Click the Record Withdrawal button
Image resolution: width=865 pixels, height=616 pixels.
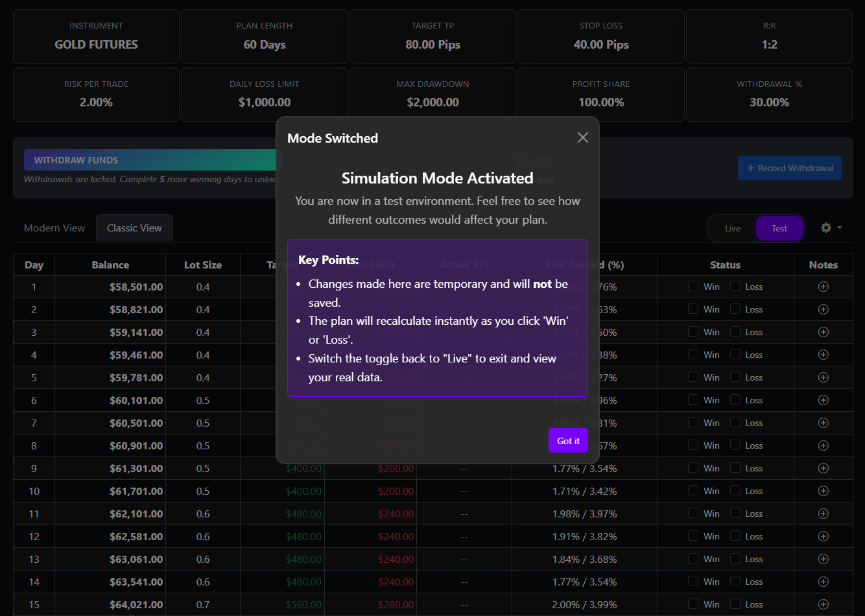pyautogui.click(x=789, y=167)
